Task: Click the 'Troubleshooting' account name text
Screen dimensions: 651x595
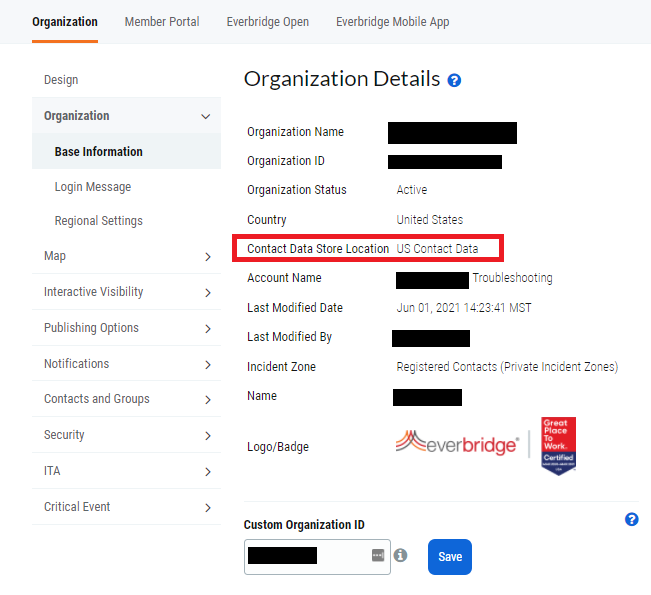Action: click(x=512, y=278)
